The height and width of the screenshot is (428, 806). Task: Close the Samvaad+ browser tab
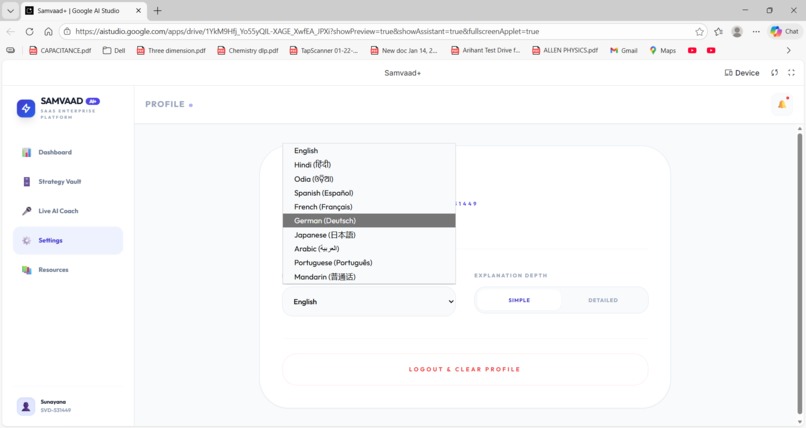tap(138, 10)
